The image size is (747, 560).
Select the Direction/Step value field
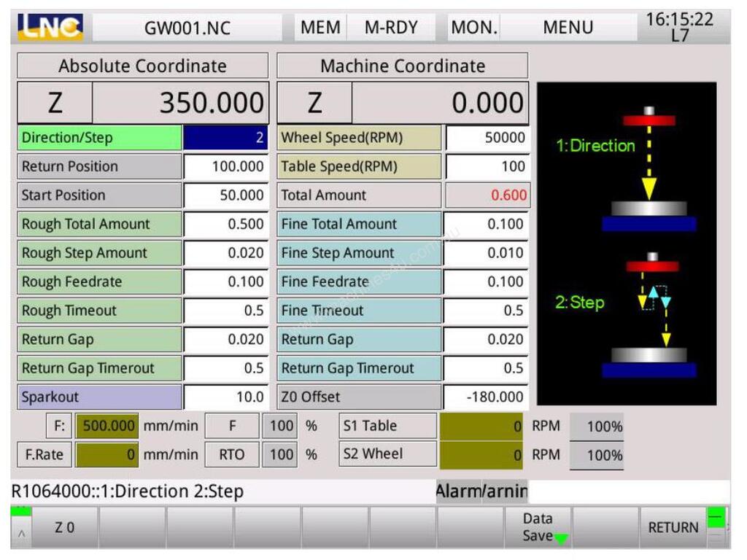(x=225, y=138)
